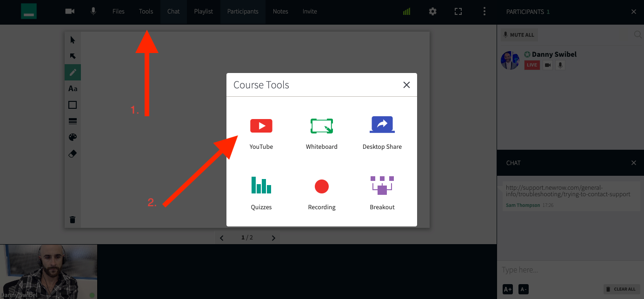Open the settings gear
This screenshot has height=299, width=644.
tap(433, 12)
